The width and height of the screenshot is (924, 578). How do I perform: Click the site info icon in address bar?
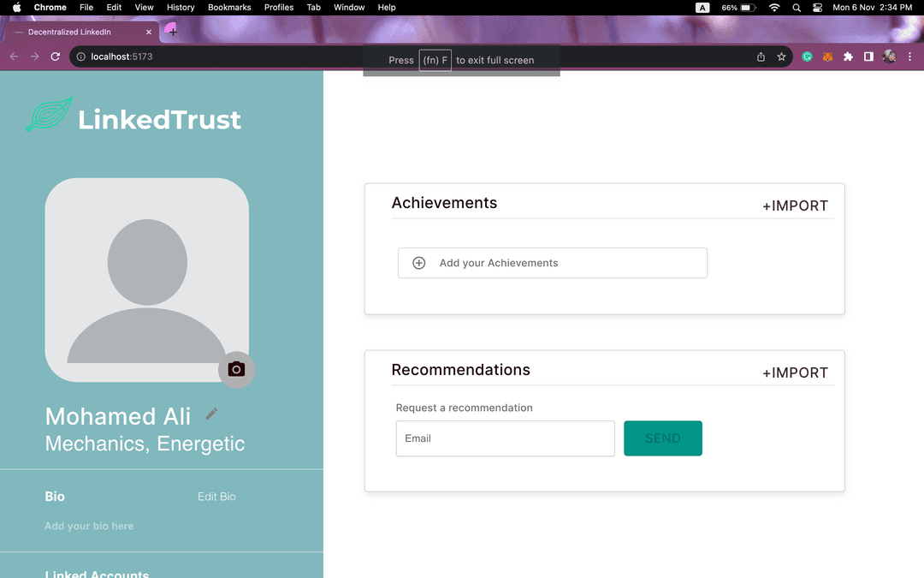(80, 57)
